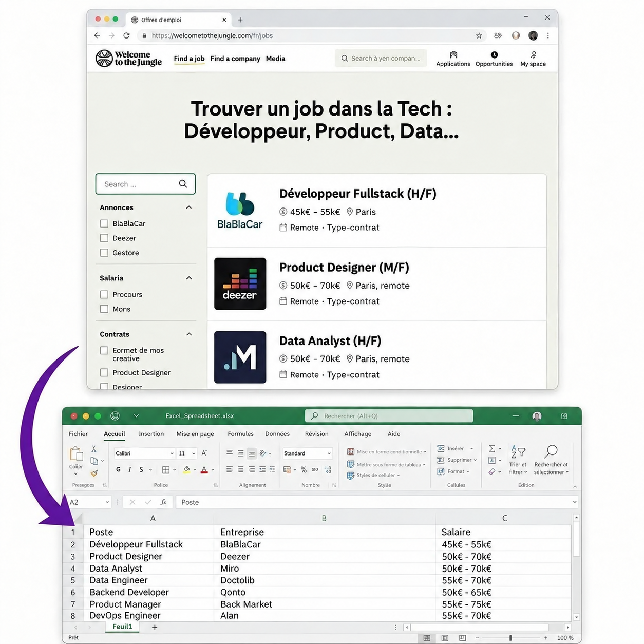This screenshot has height=644, width=644.
Task: Click the fx insert function icon
Action: coord(163,502)
